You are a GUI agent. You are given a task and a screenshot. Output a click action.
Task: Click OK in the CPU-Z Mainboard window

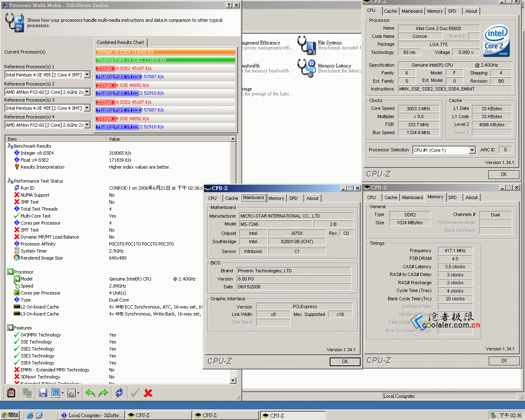pos(345,362)
